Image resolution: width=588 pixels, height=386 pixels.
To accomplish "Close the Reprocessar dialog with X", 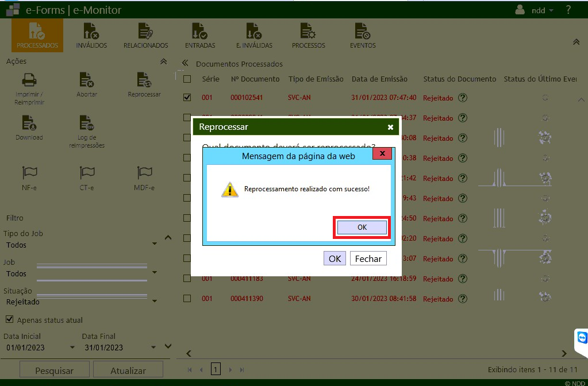I will tap(390, 127).
